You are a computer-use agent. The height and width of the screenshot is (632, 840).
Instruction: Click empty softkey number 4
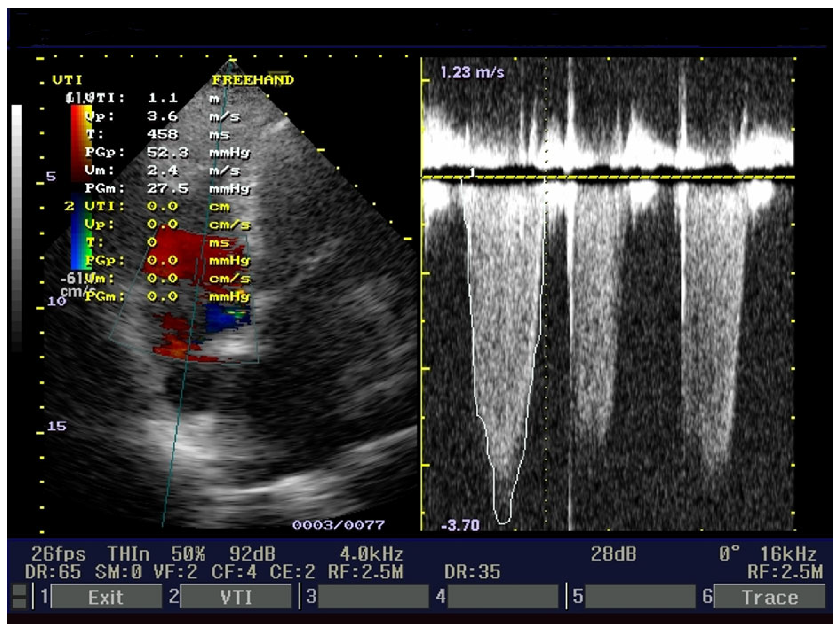pos(503,597)
